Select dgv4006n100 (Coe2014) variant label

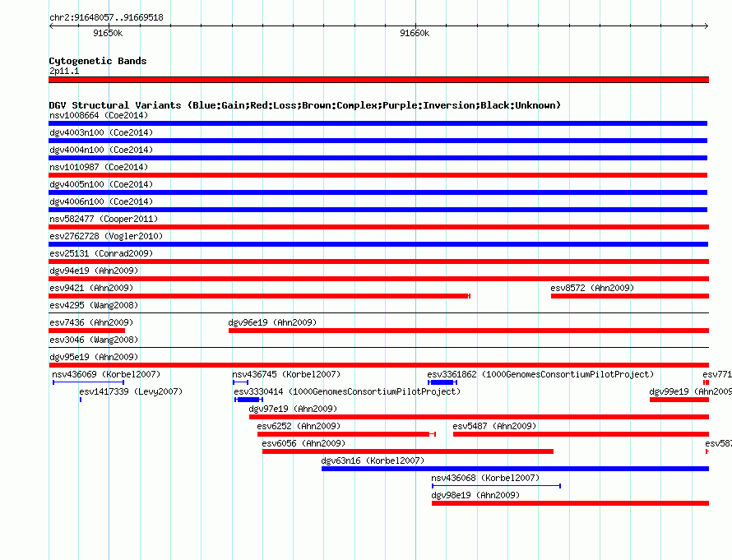(101, 201)
